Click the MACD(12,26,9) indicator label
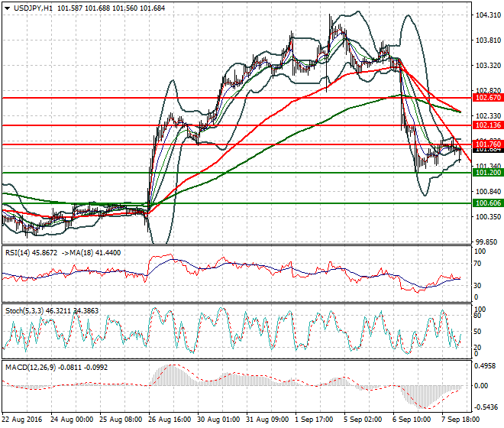 (x=57, y=367)
